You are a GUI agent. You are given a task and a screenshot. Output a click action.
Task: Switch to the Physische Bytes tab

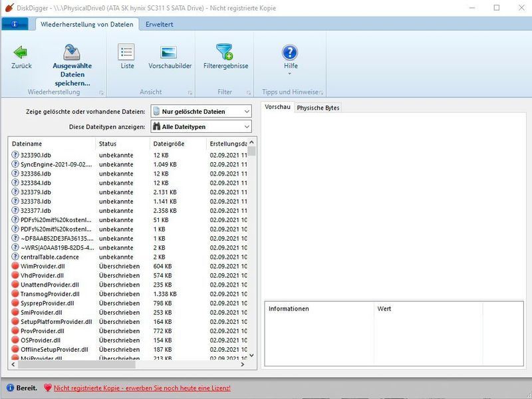tap(318, 107)
